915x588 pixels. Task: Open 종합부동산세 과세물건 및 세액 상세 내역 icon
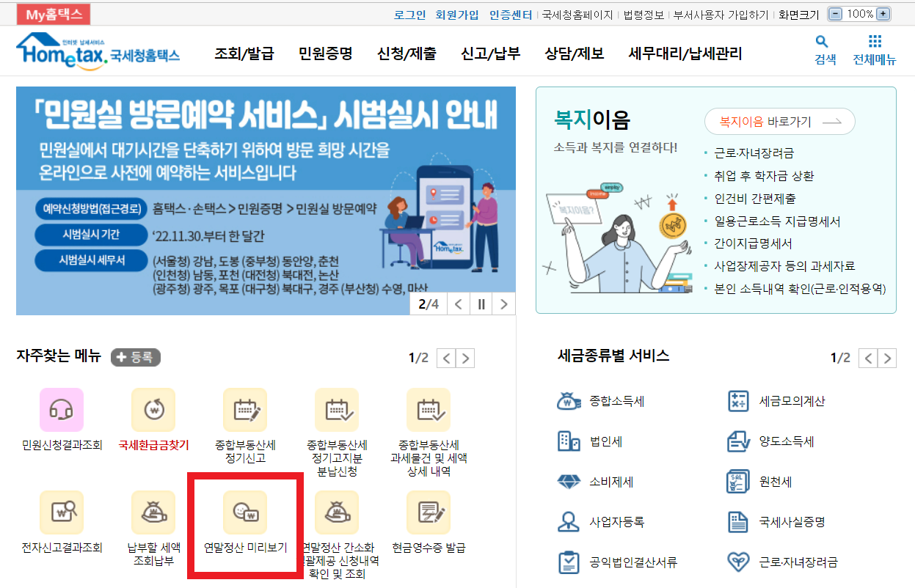(429, 410)
